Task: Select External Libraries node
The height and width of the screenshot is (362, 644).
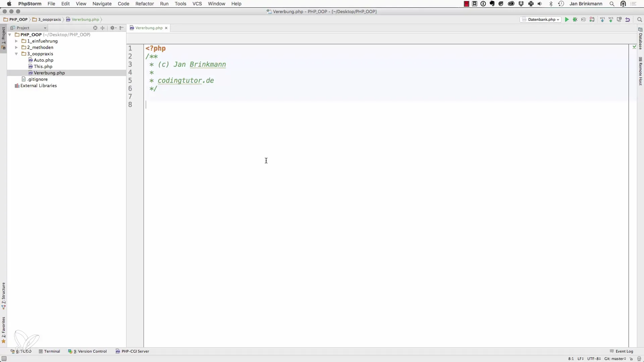Action: (38, 85)
